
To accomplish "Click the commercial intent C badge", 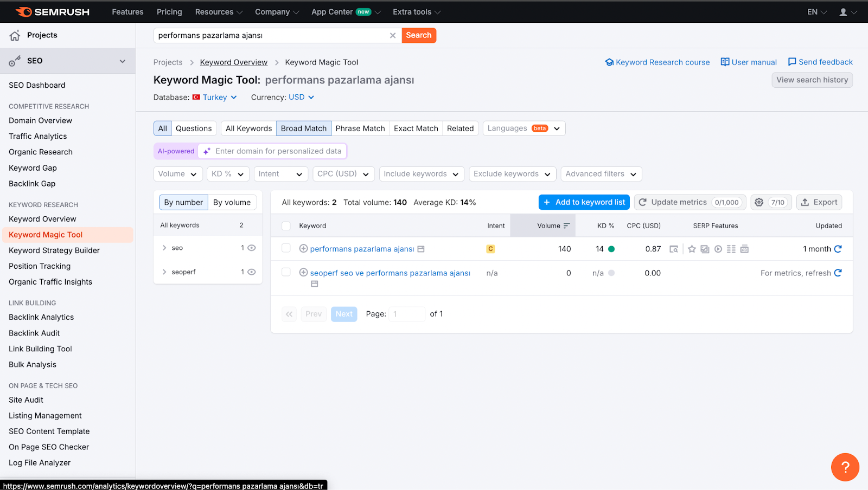I will (x=490, y=249).
